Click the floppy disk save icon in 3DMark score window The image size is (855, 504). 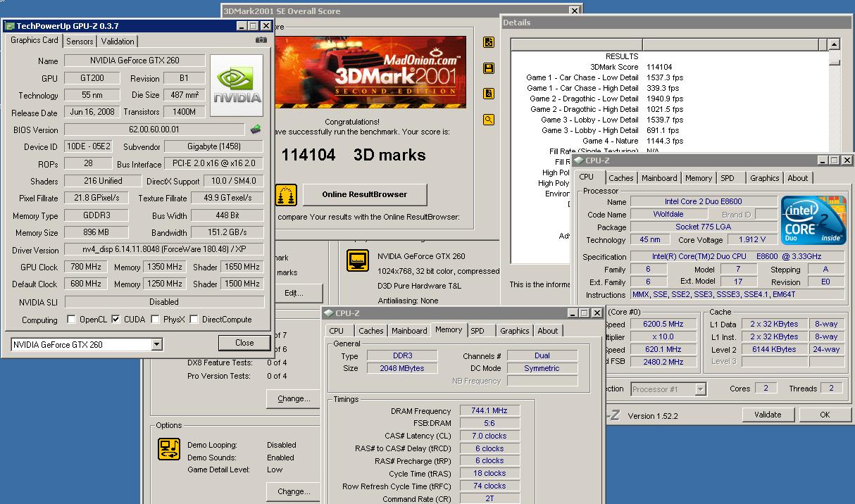point(489,68)
